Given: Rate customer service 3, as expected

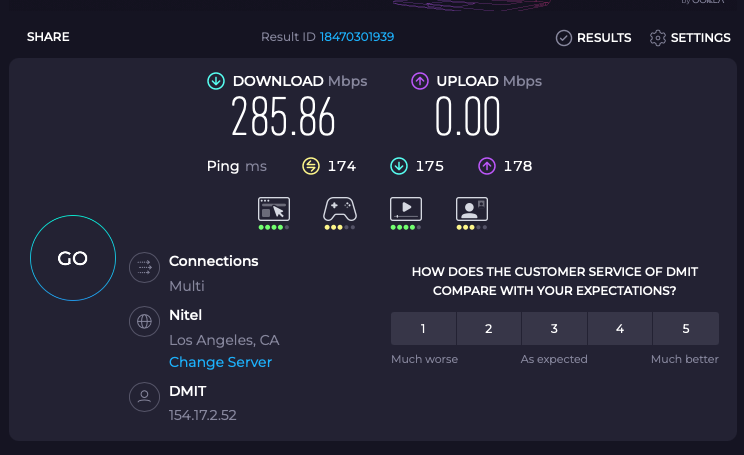Looking at the screenshot, I should [x=554, y=329].
